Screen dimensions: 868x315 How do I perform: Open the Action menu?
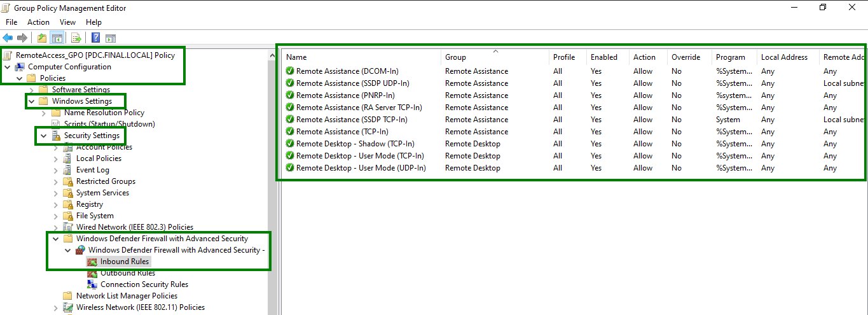point(38,22)
